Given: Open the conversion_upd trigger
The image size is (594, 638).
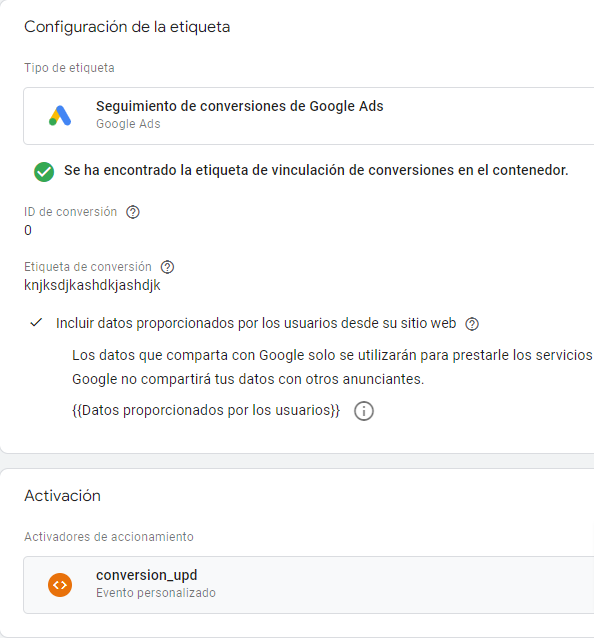Looking at the screenshot, I should pos(308,585).
